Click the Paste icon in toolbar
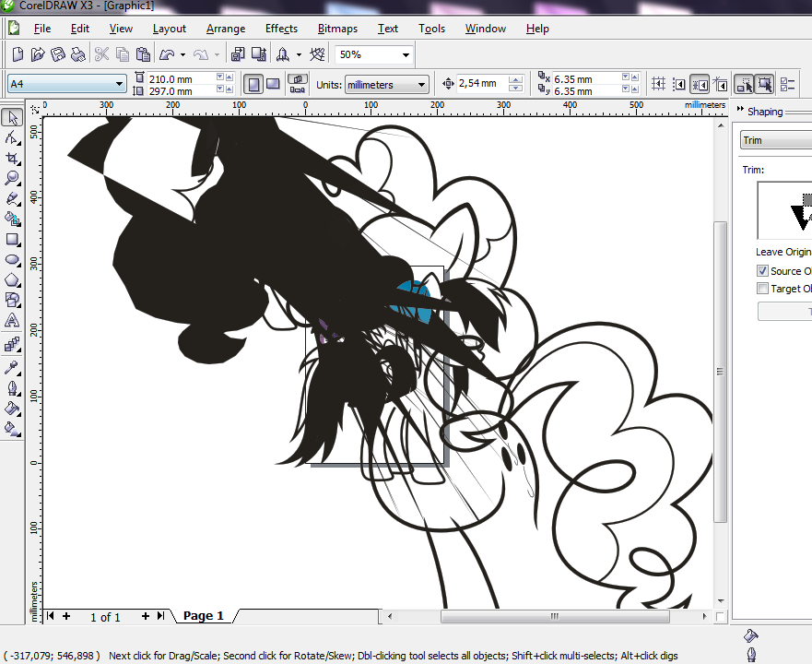812x664 pixels. click(143, 54)
